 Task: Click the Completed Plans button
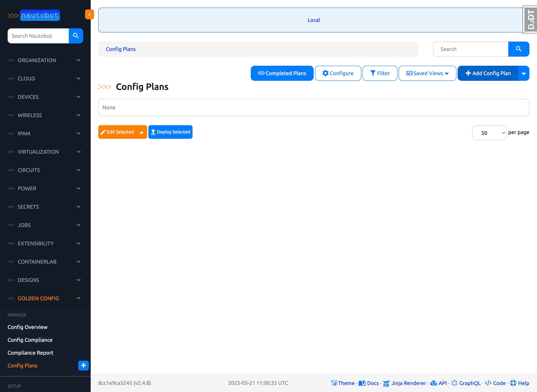[282, 73]
